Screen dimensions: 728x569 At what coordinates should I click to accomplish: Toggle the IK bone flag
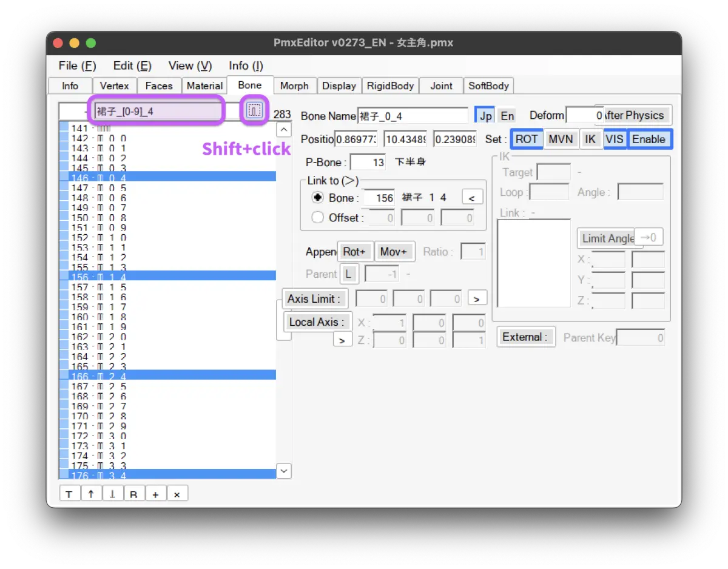click(590, 139)
